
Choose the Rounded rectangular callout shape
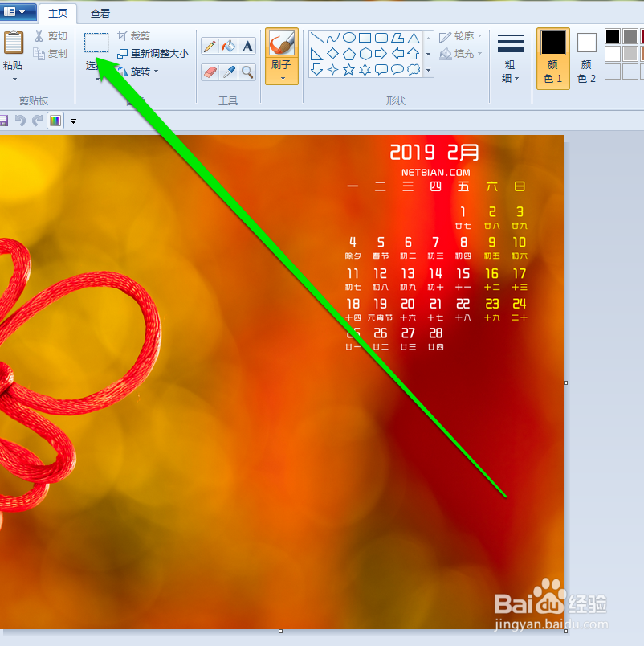pos(381,69)
